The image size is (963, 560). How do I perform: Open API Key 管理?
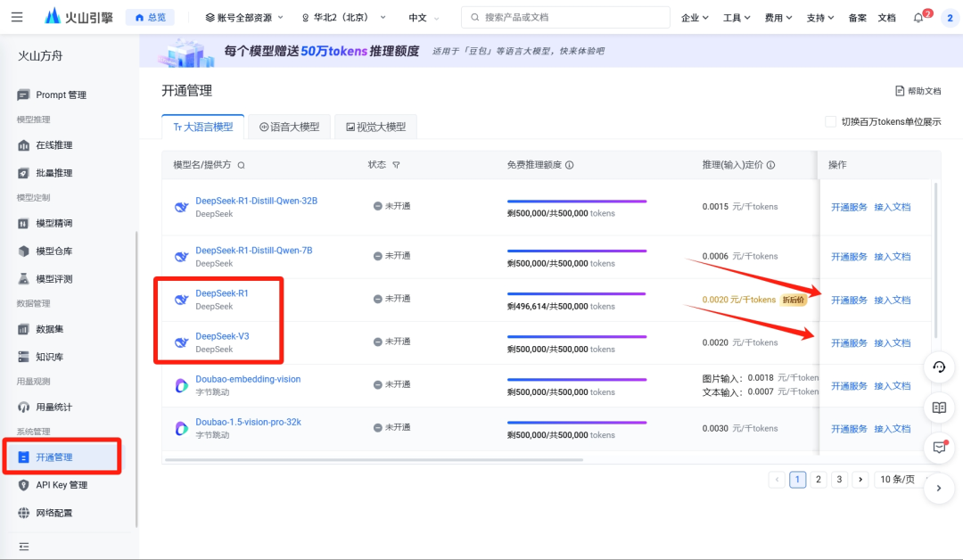(64, 485)
